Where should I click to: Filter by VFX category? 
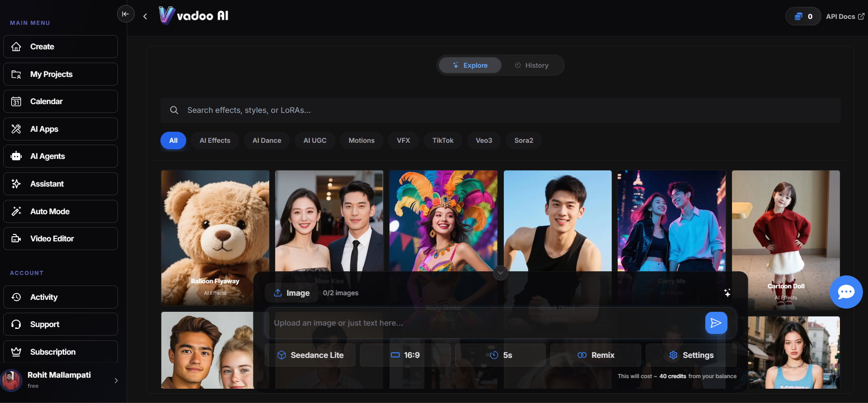pyautogui.click(x=403, y=140)
